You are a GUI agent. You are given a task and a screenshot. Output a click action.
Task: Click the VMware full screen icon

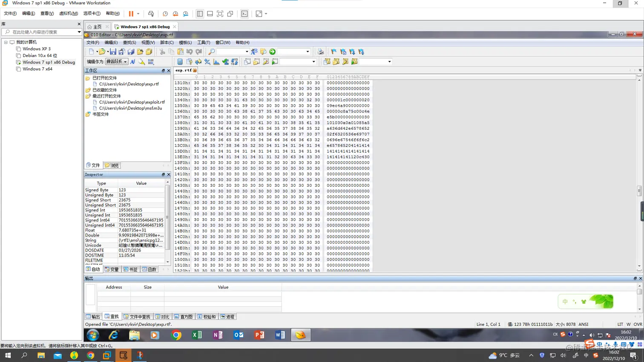(x=220, y=14)
